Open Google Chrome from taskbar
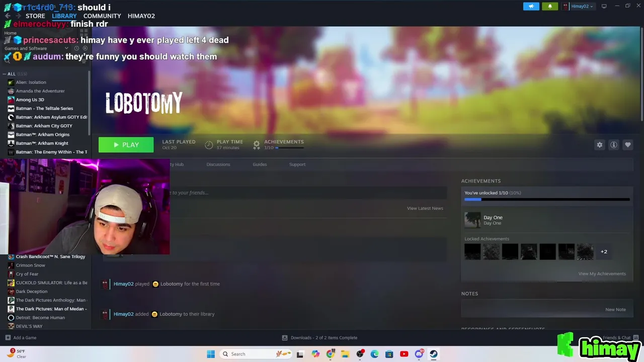644x362 pixels. (330, 354)
